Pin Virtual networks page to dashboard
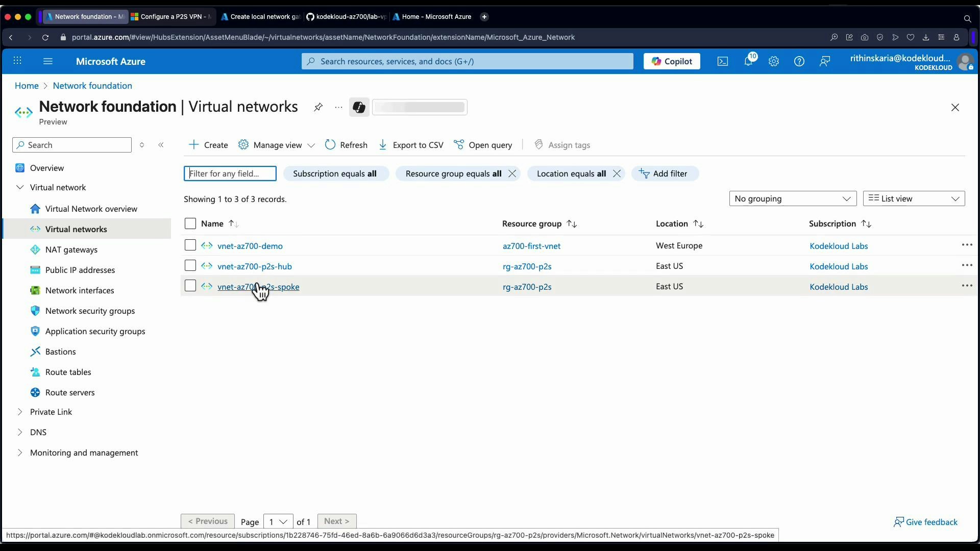The height and width of the screenshot is (551, 980). tap(318, 107)
